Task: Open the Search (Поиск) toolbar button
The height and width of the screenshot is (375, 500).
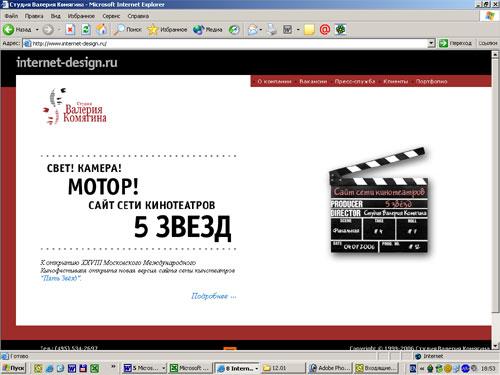Action: (x=127, y=30)
